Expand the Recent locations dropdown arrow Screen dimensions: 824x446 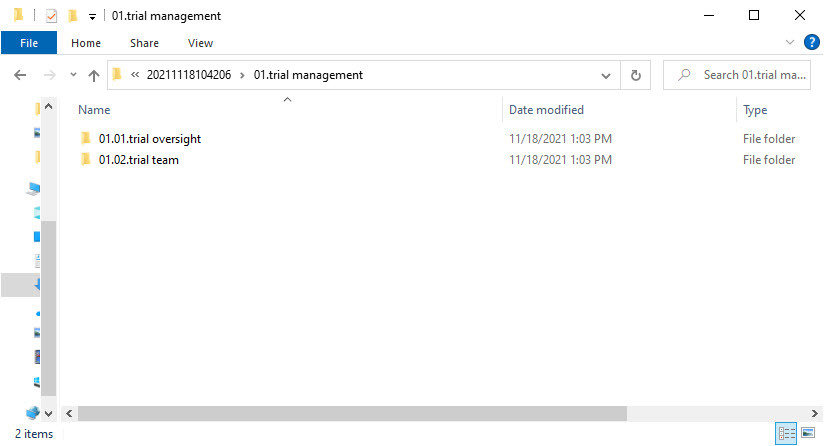(73, 76)
